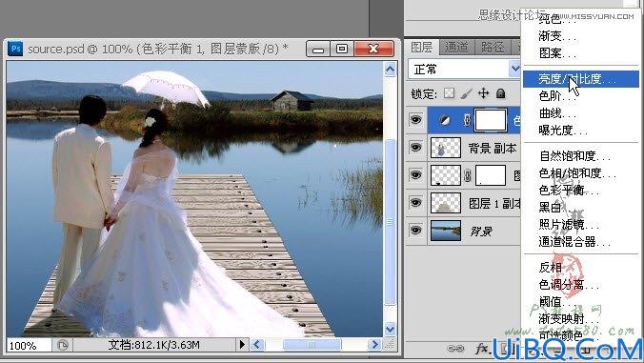The width and height of the screenshot is (644, 363).
Task: Hide the 图层 1 副本 layer
Action: click(x=415, y=202)
